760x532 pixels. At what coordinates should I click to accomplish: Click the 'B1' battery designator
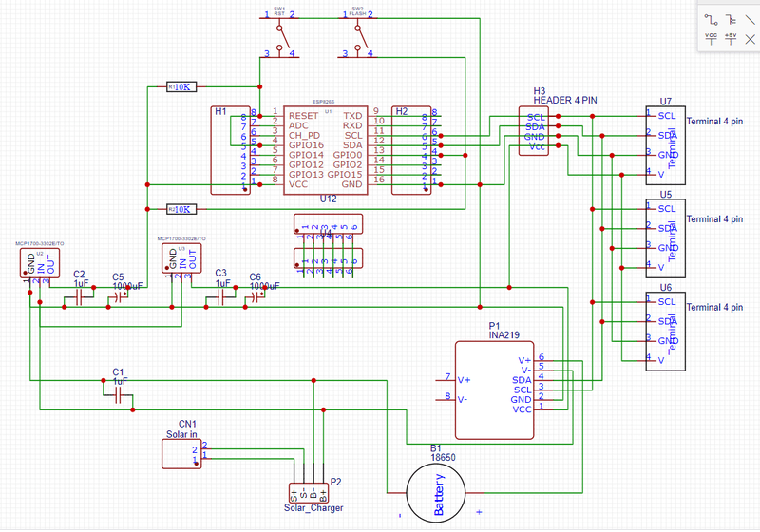click(x=435, y=448)
